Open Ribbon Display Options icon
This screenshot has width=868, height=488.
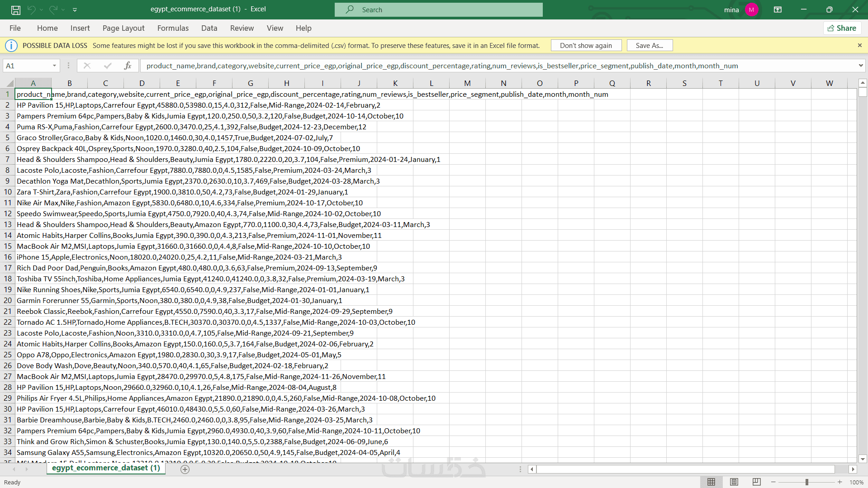pyautogui.click(x=778, y=9)
